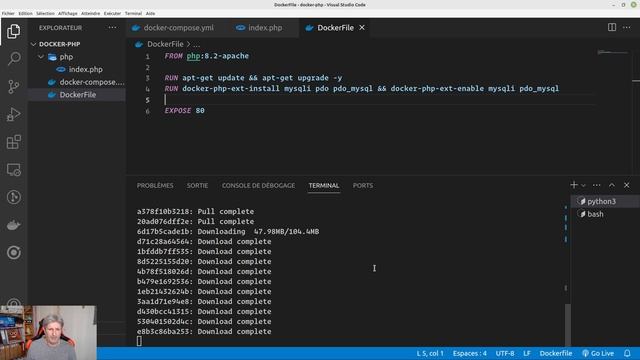
Task: Click the editor minimap preview
Action: 612,52
